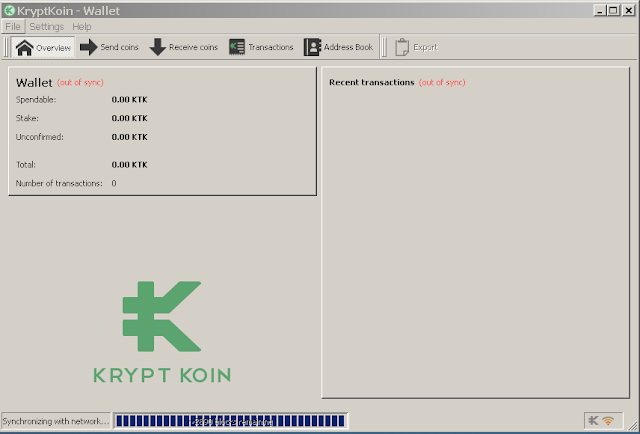
Task: Open the Help menu
Action: tap(82, 27)
